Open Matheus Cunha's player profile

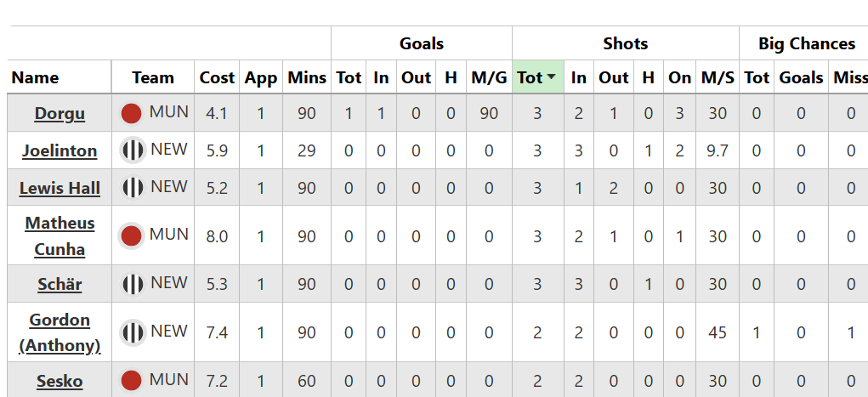click(60, 236)
